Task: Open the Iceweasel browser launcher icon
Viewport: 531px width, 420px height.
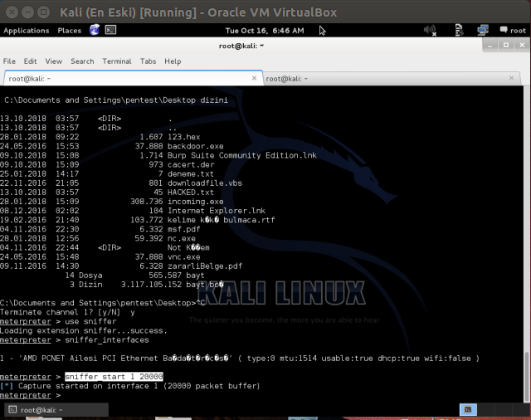Action: tap(94, 30)
